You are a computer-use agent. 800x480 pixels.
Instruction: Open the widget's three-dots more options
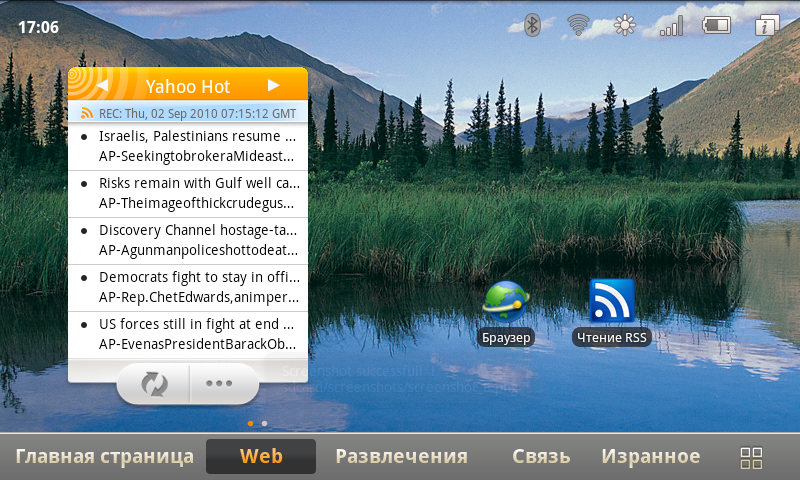click(x=219, y=383)
